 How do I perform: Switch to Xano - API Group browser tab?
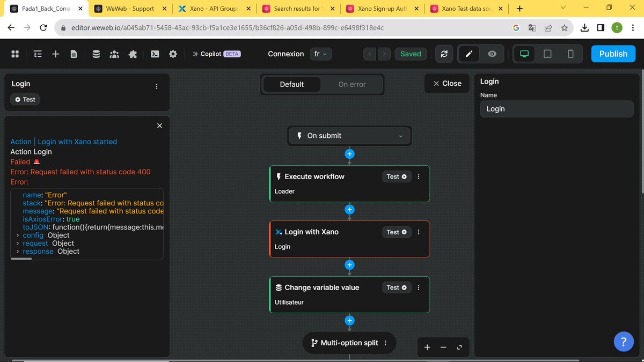[214, 9]
